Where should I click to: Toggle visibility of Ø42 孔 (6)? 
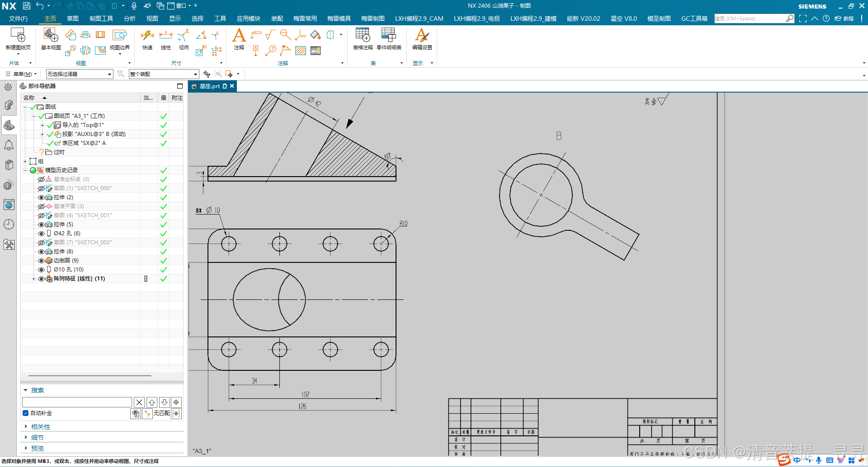click(x=41, y=233)
